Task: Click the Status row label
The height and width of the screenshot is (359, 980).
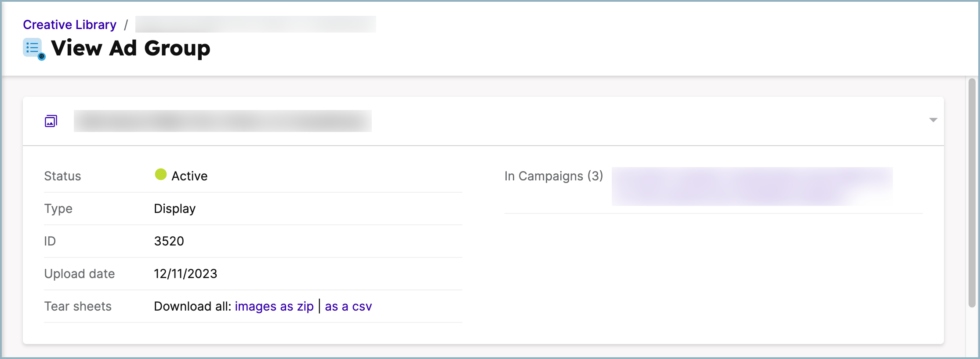Action: pos(62,176)
